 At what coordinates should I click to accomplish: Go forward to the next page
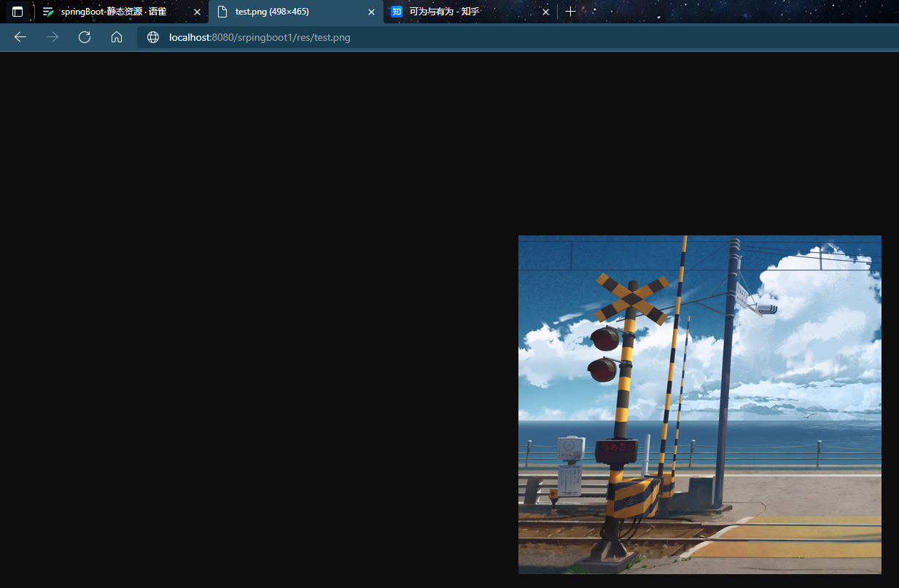52,37
